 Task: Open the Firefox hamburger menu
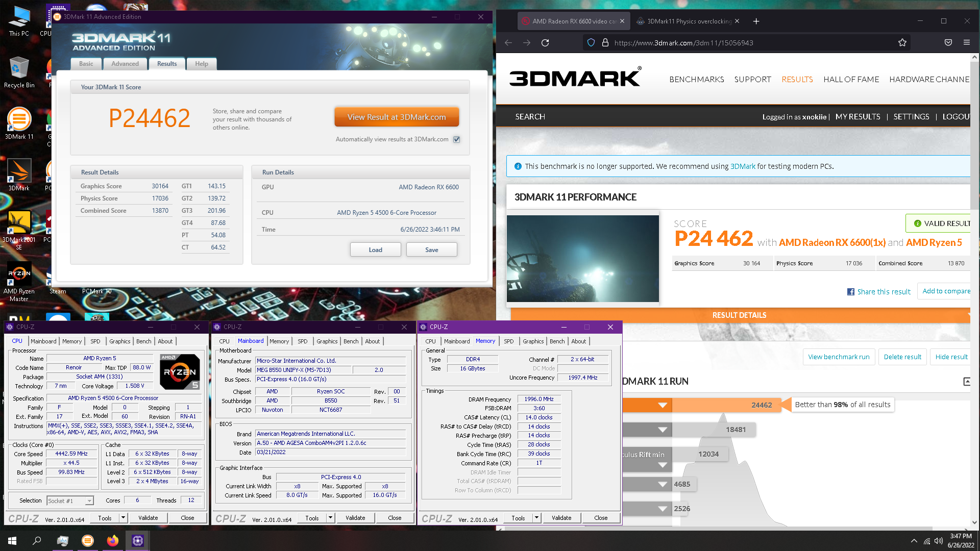(x=967, y=43)
